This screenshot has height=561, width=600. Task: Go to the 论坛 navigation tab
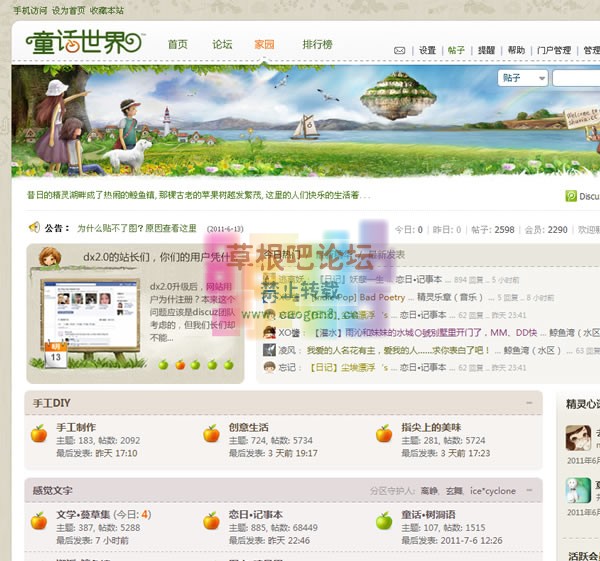(x=222, y=45)
